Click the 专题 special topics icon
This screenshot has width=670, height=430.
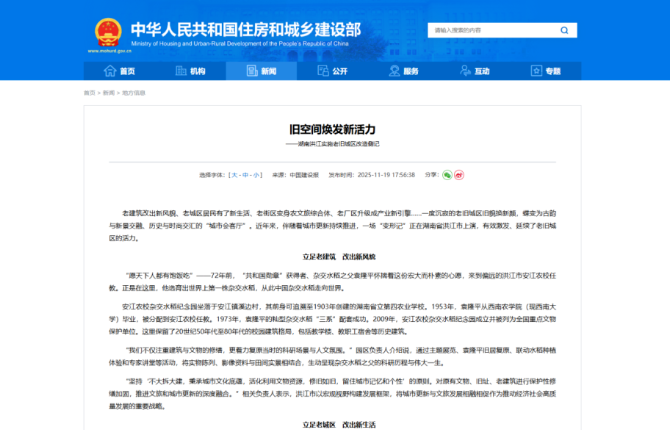(x=538, y=71)
